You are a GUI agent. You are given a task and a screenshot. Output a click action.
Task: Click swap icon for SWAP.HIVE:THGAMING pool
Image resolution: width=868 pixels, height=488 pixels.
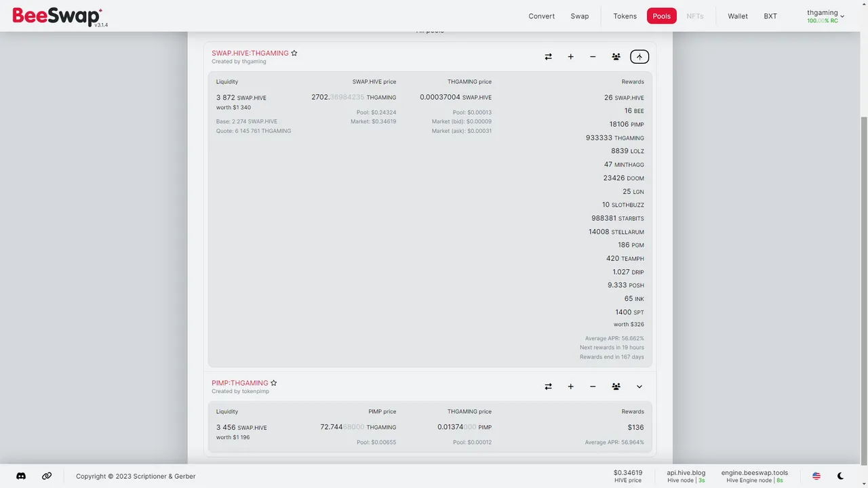point(549,57)
